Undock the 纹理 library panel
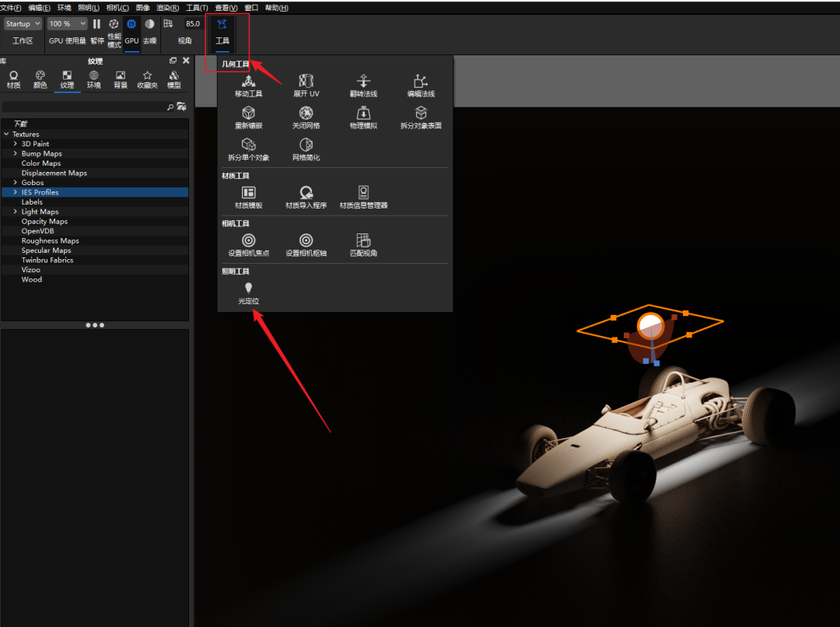Screen dimensions: 840x627 173,61
